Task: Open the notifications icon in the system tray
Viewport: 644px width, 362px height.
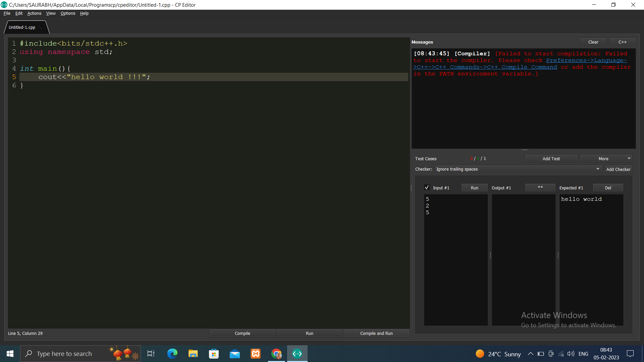Action: pyautogui.click(x=630, y=353)
